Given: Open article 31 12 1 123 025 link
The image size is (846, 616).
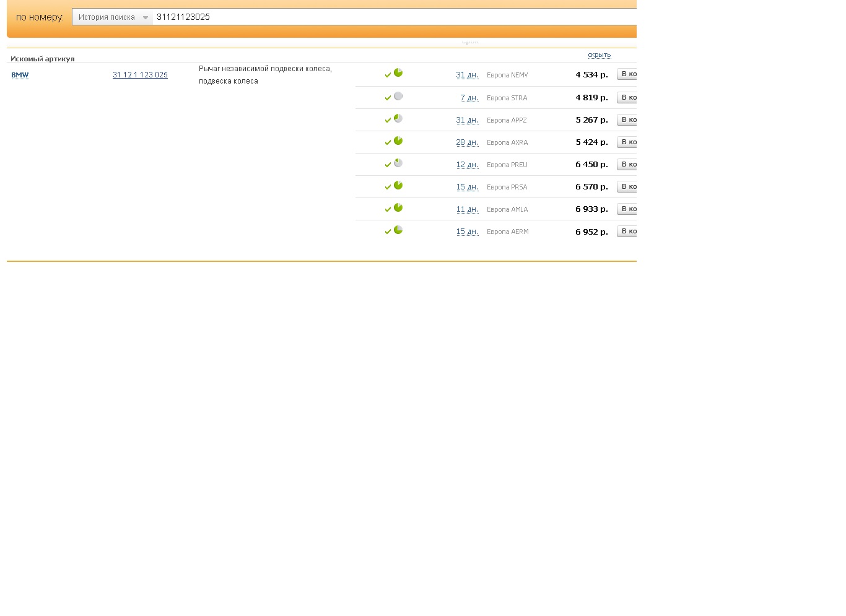Looking at the screenshot, I should click(x=140, y=75).
